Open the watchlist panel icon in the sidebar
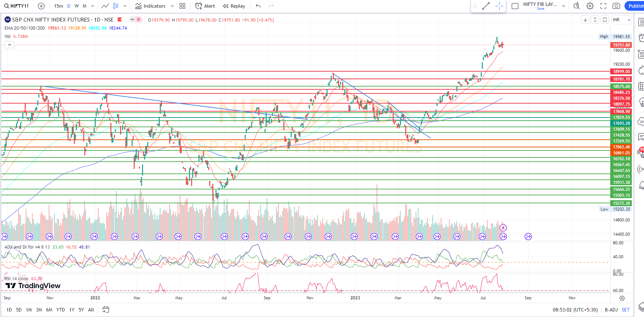 click(641, 23)
